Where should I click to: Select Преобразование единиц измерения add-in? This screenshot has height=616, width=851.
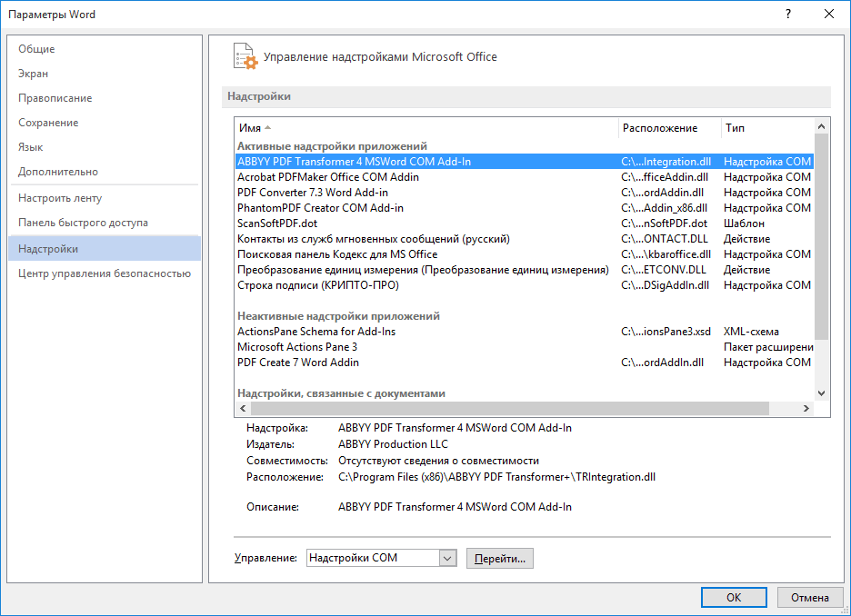[x=525, y=270]
